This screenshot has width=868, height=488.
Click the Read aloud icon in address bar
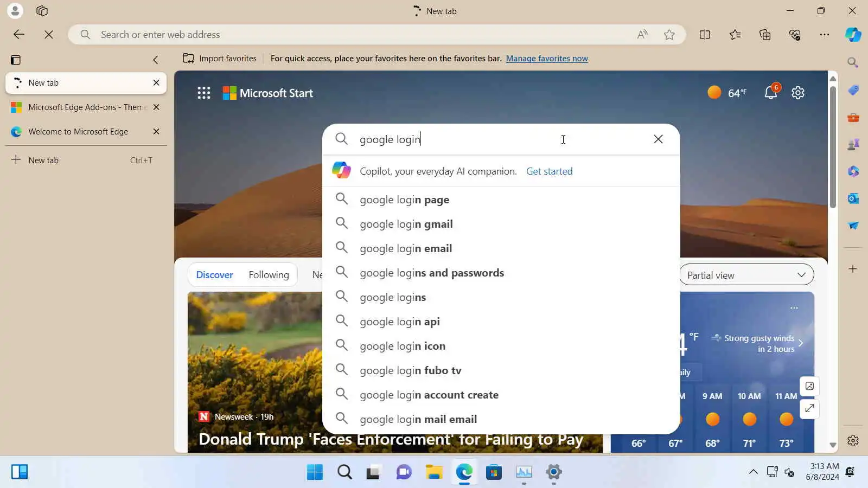pyautogui.click(x=642, y=35)
